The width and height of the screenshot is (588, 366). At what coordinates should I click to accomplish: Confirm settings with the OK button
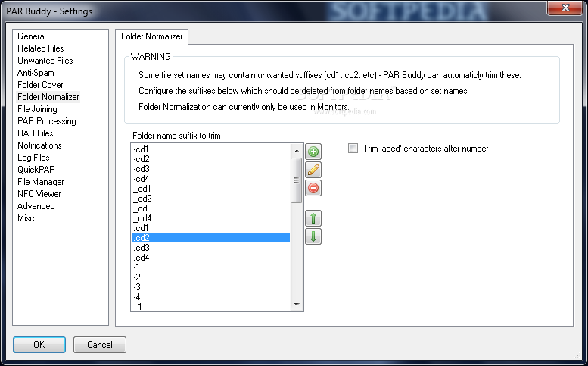(x=39, y=345)
